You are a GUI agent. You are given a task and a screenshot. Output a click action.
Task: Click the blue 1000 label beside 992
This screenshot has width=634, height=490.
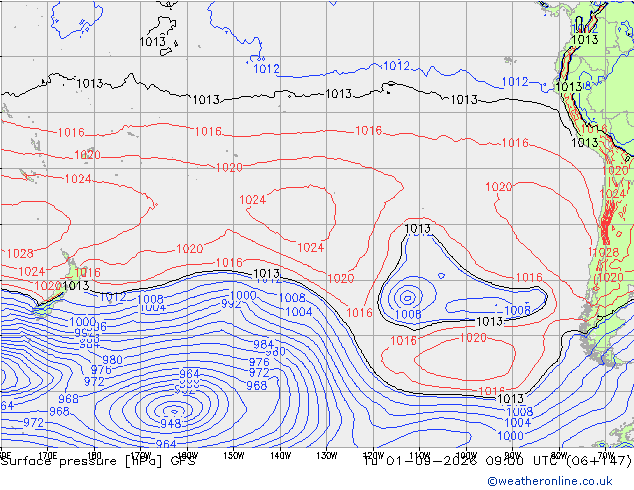(x=243, y=295)
